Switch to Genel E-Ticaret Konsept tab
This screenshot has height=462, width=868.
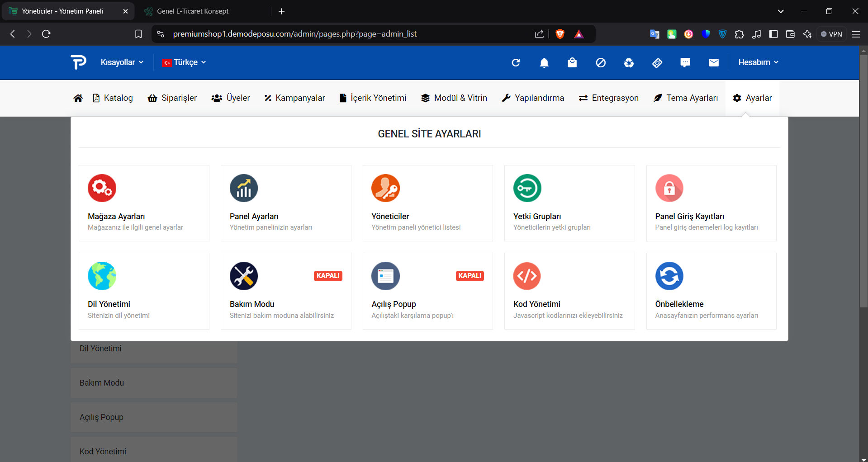pos(193,11)
